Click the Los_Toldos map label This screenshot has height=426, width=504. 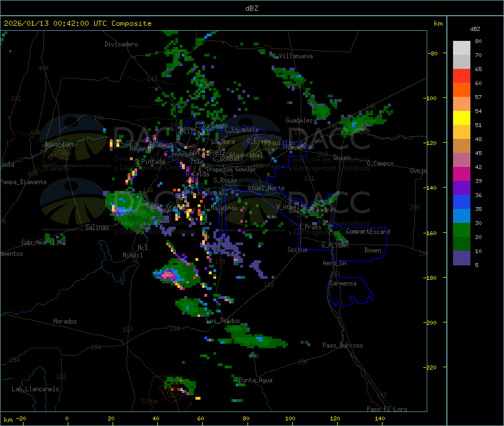click(223, 321)
